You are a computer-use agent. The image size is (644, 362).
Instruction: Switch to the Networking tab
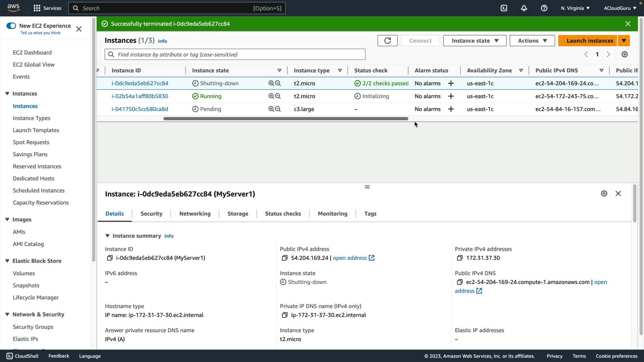point(195,214)
